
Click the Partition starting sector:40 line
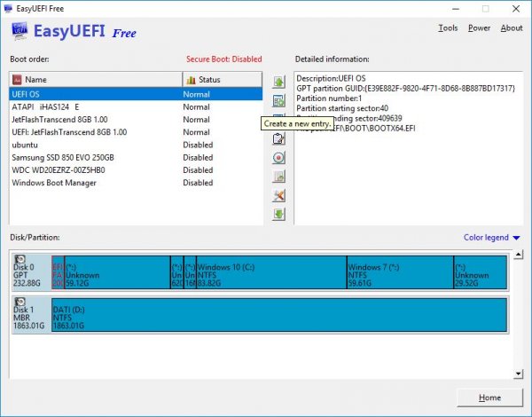point(342,108)
